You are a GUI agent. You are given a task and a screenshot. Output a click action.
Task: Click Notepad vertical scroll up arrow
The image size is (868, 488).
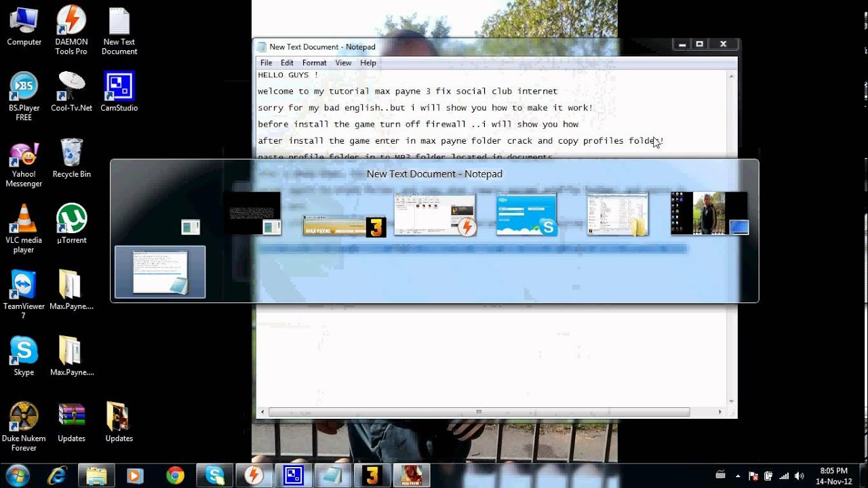[732, 75]
